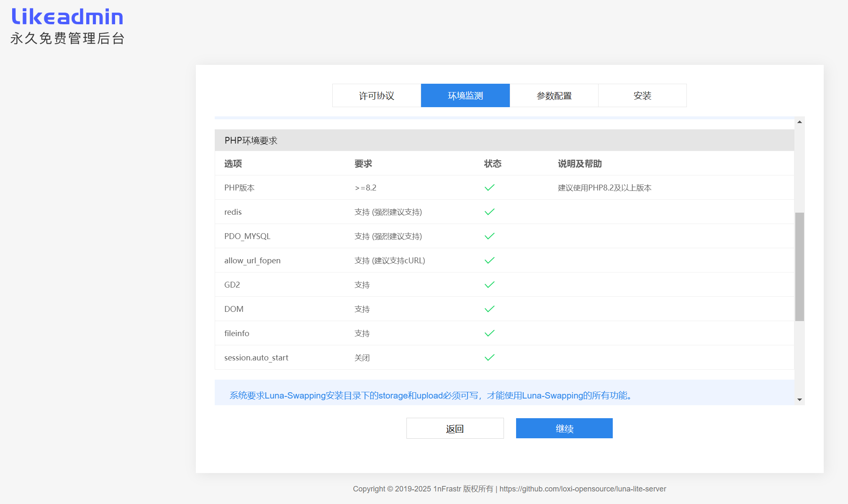Select the 环境监测 tab
848x504 pixels.
465,95
